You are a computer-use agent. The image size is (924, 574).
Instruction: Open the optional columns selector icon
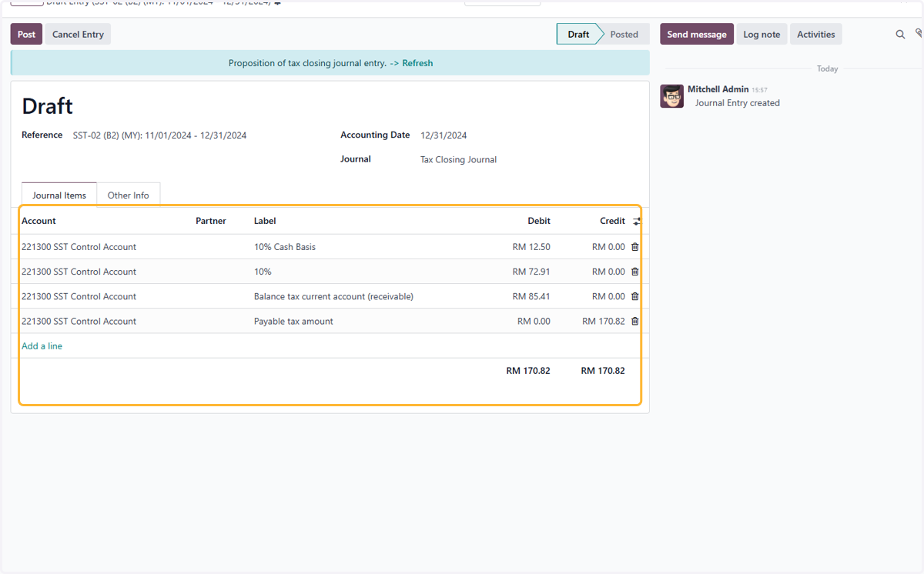pos(637,222)
